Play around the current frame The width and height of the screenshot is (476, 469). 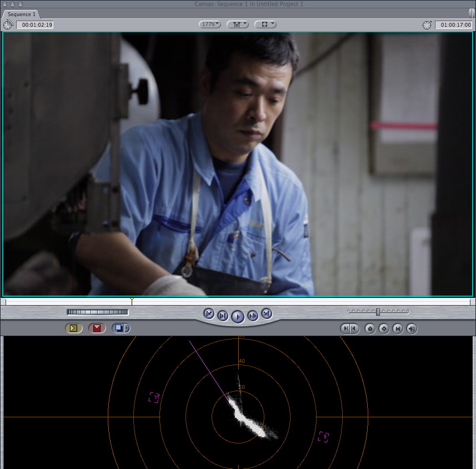(x=253, y=316)
